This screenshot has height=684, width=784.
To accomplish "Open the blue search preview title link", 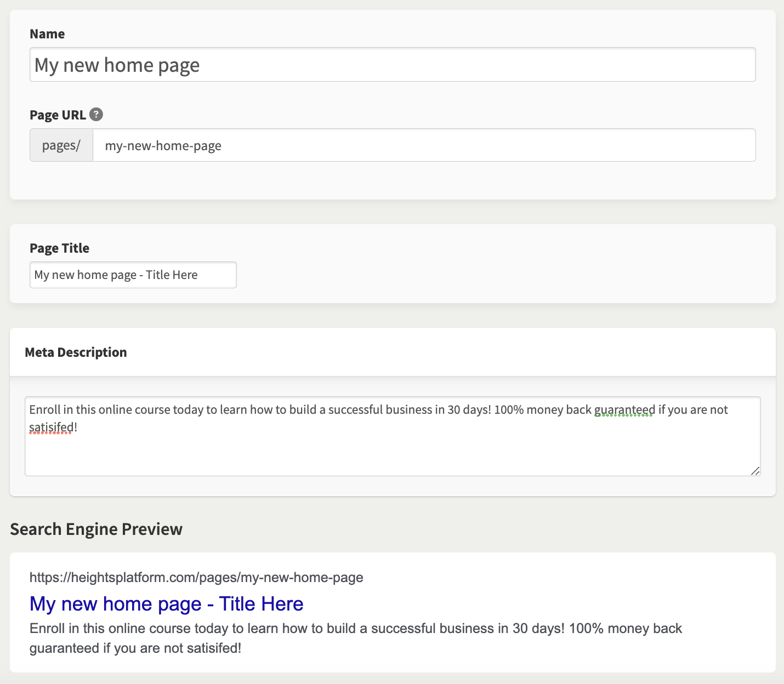I will point(166,603).
